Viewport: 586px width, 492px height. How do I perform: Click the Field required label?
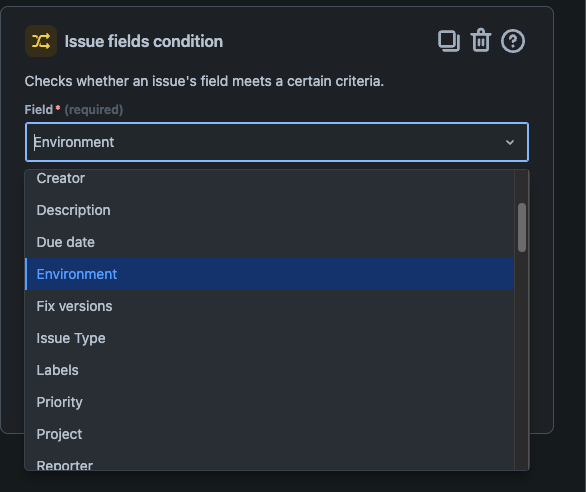74,110
